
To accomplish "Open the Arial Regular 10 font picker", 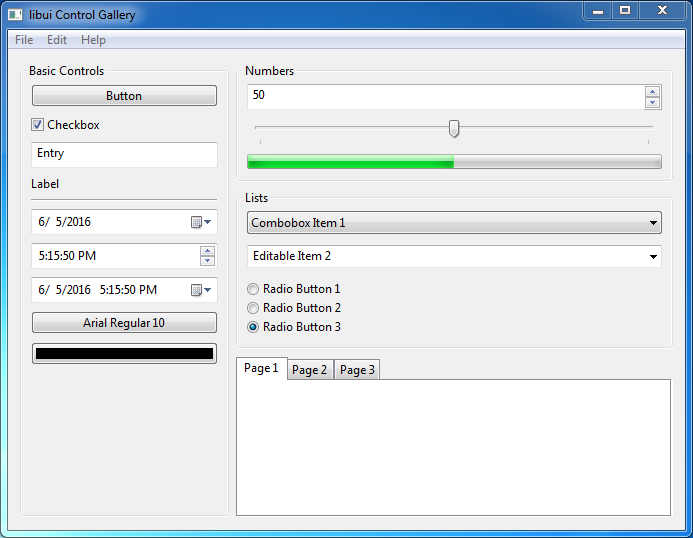I will coord(124,323).
